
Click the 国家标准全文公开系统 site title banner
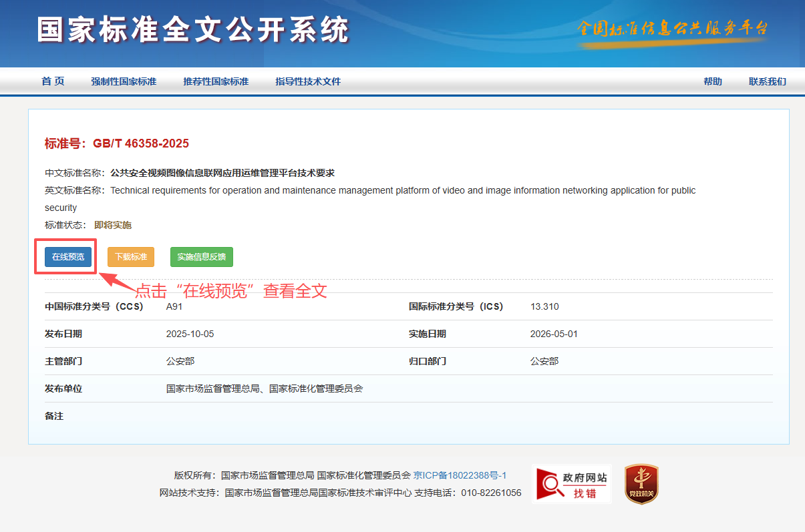point(193,29)
